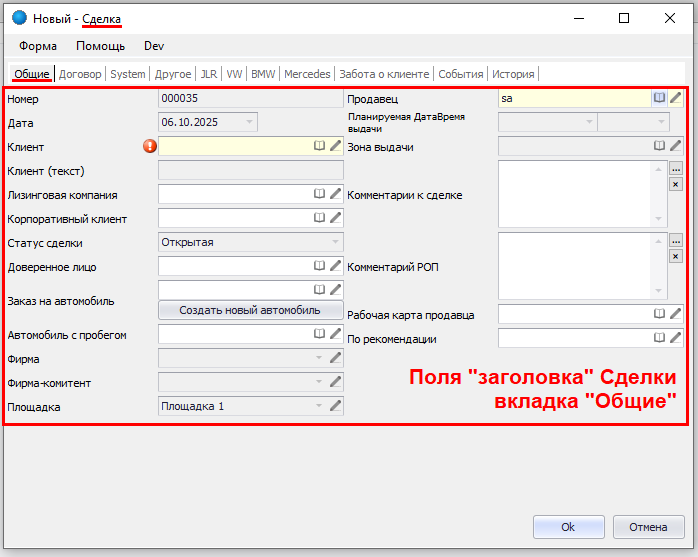Click the Создать новый автомобиль button

click(x=251, y=310)
